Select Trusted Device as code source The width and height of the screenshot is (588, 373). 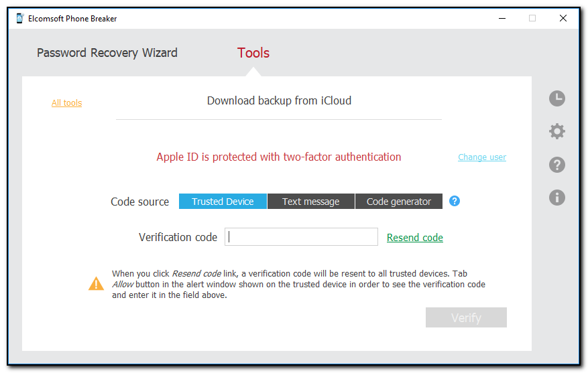pos(223,202)
